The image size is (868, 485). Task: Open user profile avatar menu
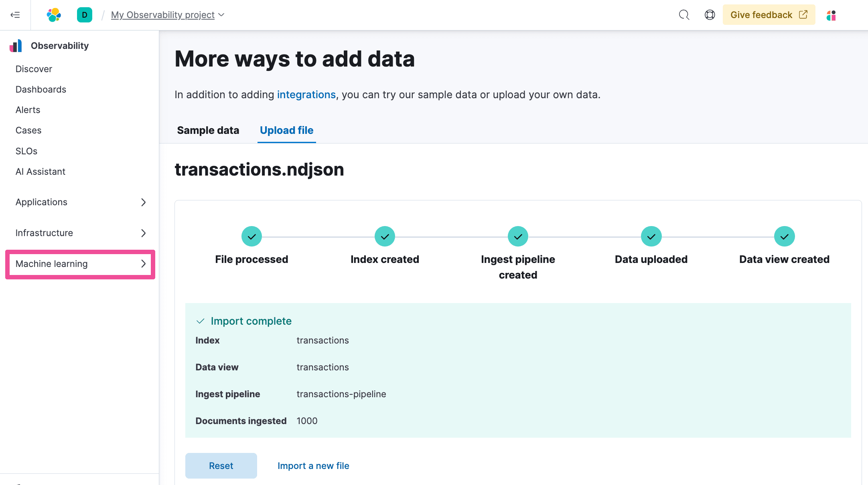pos(831,15)
